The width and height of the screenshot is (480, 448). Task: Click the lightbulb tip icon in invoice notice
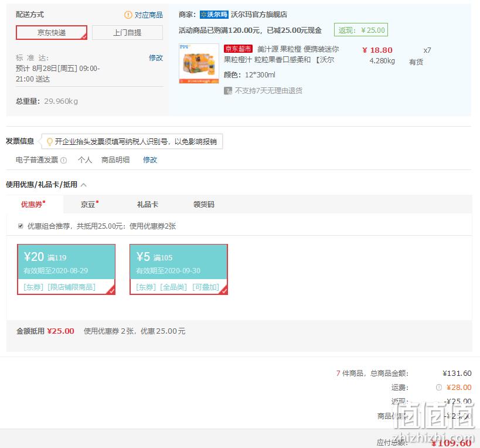tap(49, 141)
